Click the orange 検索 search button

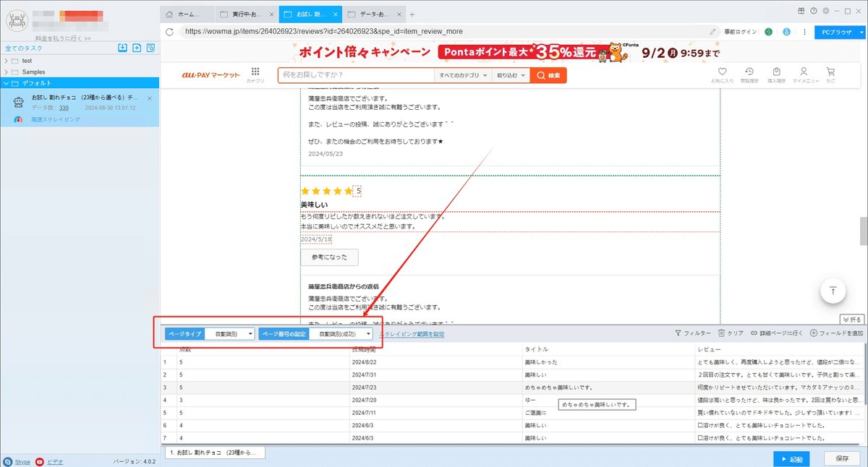pos(548,75)
